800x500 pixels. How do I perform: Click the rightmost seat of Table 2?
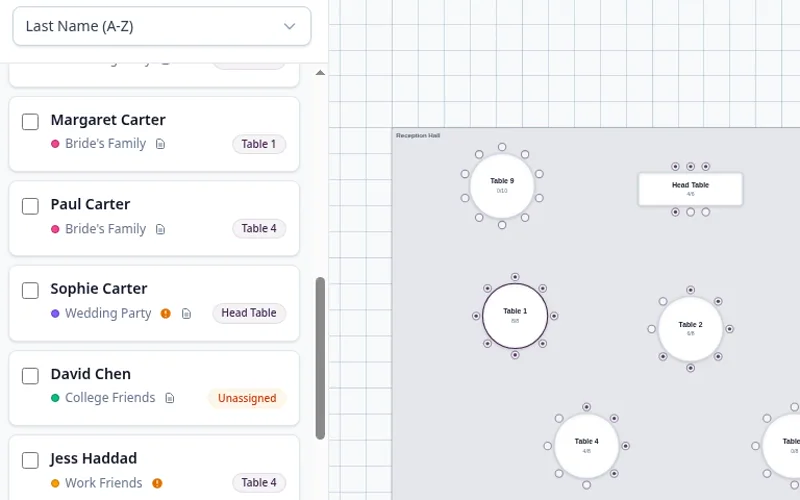(x=730, y=329)
